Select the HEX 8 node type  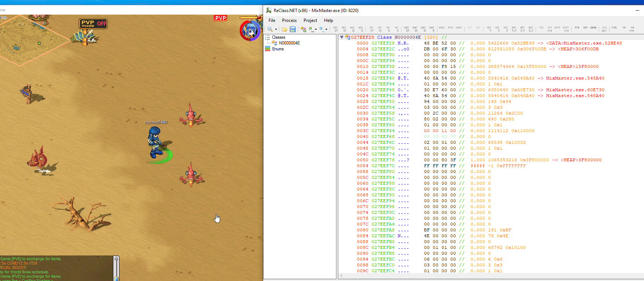(x=361, y=29)
